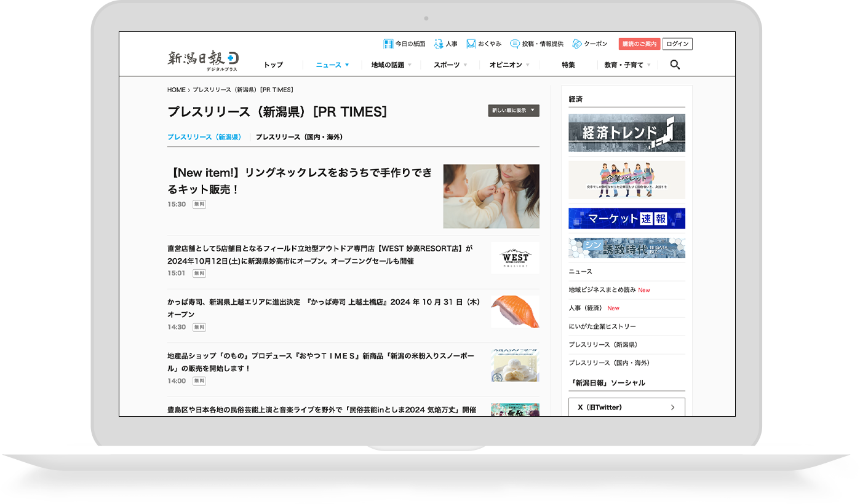Open today's paper (今日の紙面) icon

tap(388, 44)
